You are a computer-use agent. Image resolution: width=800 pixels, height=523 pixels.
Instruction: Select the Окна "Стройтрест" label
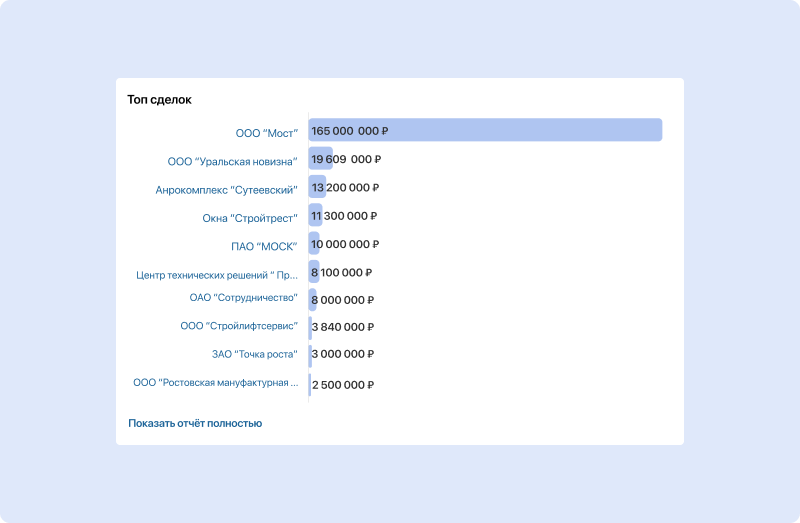point(250,217)
